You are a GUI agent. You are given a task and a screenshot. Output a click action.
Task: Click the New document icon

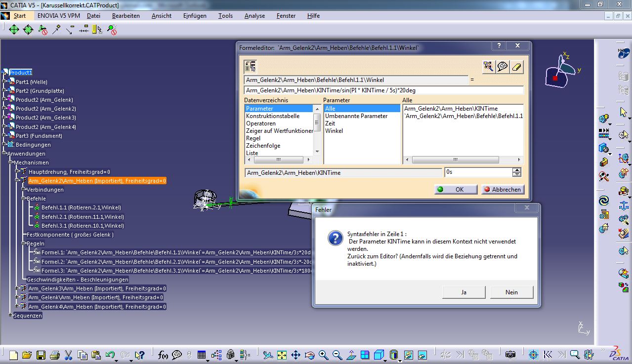tap(13, 355)
